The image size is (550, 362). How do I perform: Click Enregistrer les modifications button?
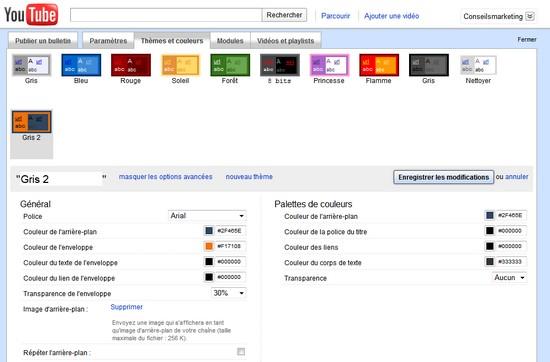pos(443,177)
